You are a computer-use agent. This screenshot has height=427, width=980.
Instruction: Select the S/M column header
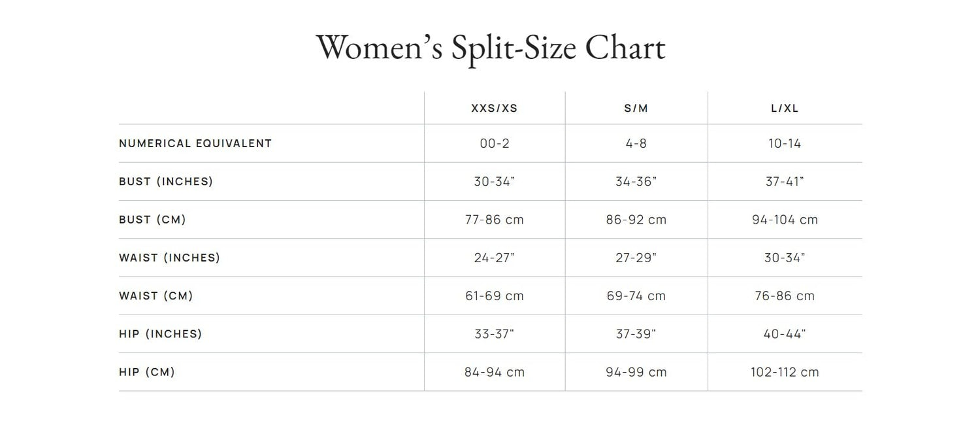point(636,109)
